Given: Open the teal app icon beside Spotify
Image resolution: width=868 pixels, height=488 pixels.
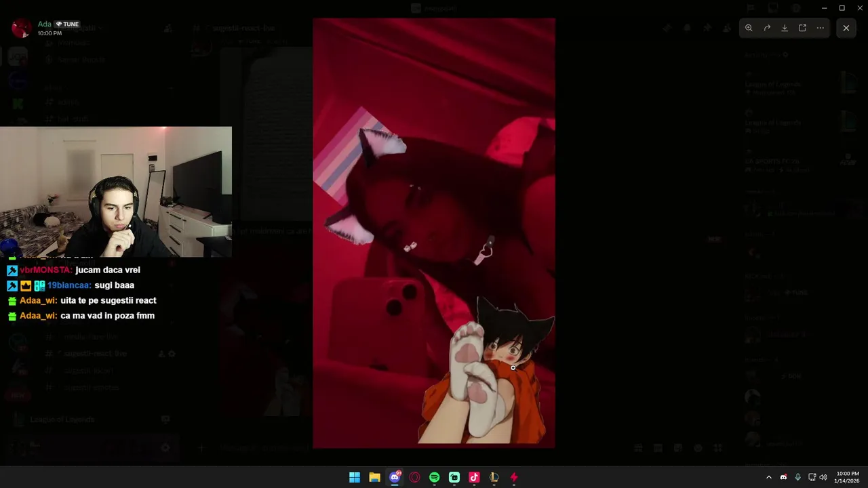Looking at the screenshot, I should [x=454, y=477].
